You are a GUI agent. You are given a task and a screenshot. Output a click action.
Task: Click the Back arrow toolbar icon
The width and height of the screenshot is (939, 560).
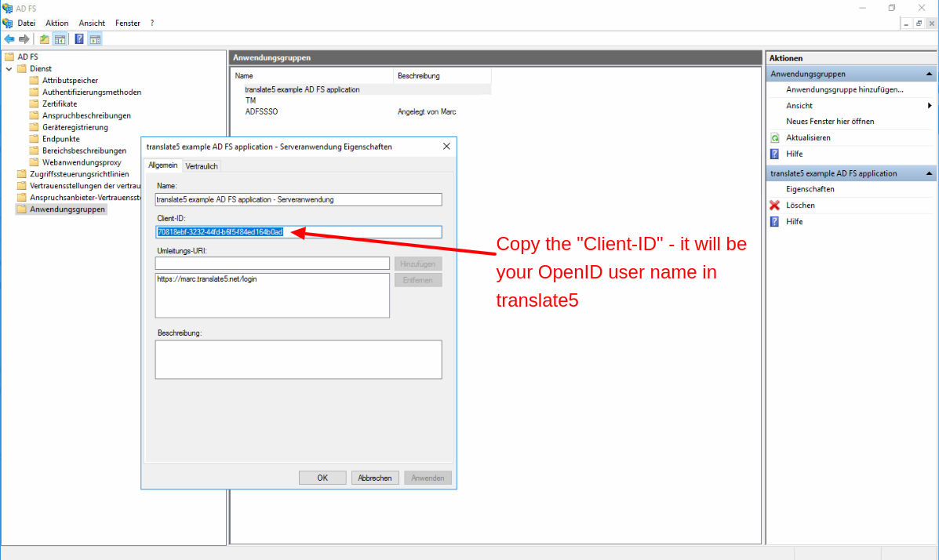click(9, 39)
